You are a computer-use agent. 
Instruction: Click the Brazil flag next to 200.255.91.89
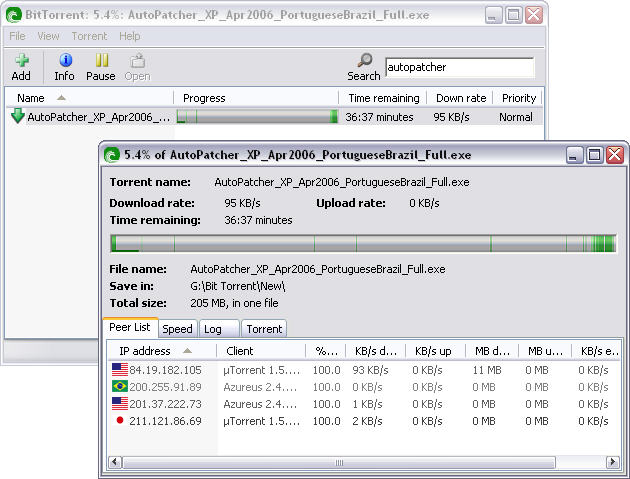[120, 386]
